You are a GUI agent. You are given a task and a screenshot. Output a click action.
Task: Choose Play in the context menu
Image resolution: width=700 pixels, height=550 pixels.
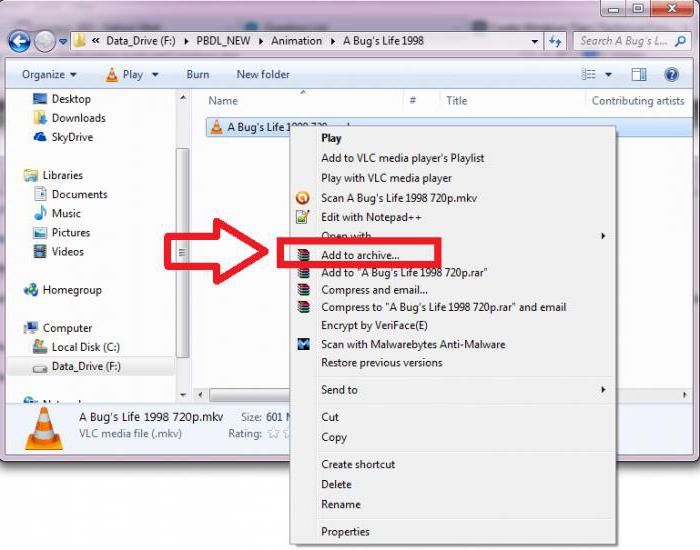tap(331, 138)
